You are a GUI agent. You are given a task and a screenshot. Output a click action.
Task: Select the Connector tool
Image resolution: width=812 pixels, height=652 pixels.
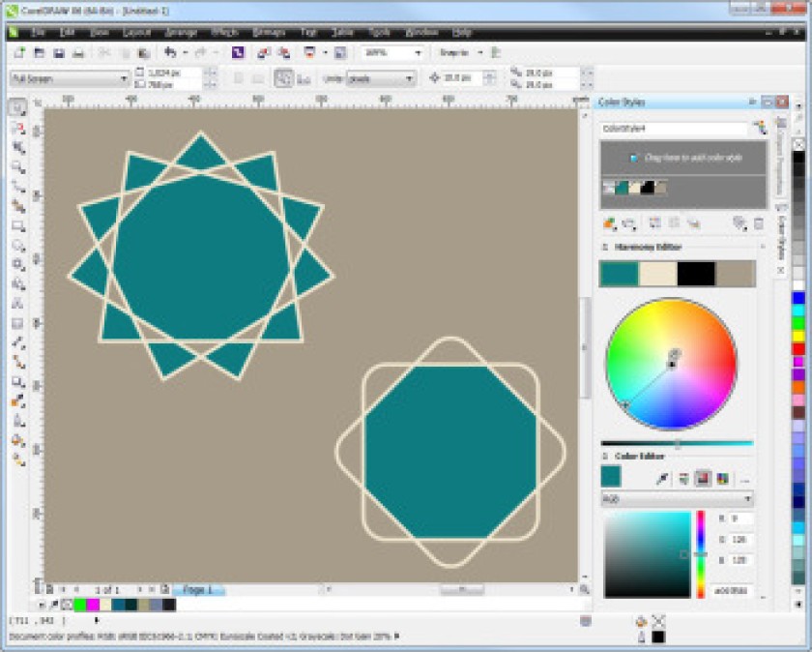pyautogui.click(x=18, y=363)
